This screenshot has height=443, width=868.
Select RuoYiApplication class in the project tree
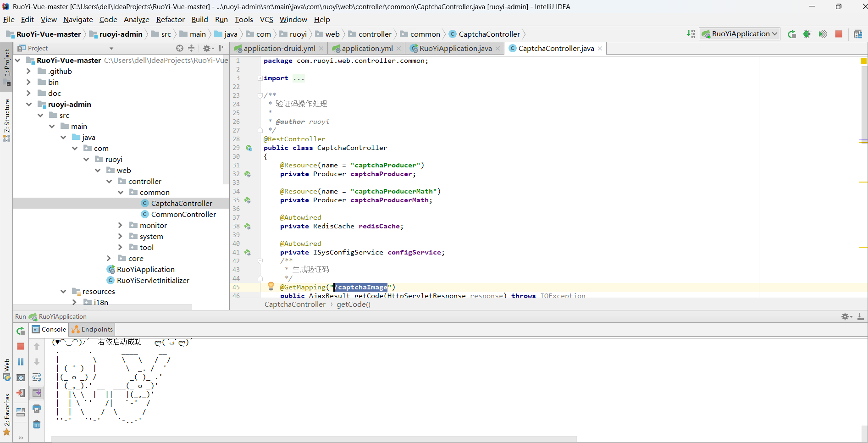pyautogui.click(x=145, y=269)
